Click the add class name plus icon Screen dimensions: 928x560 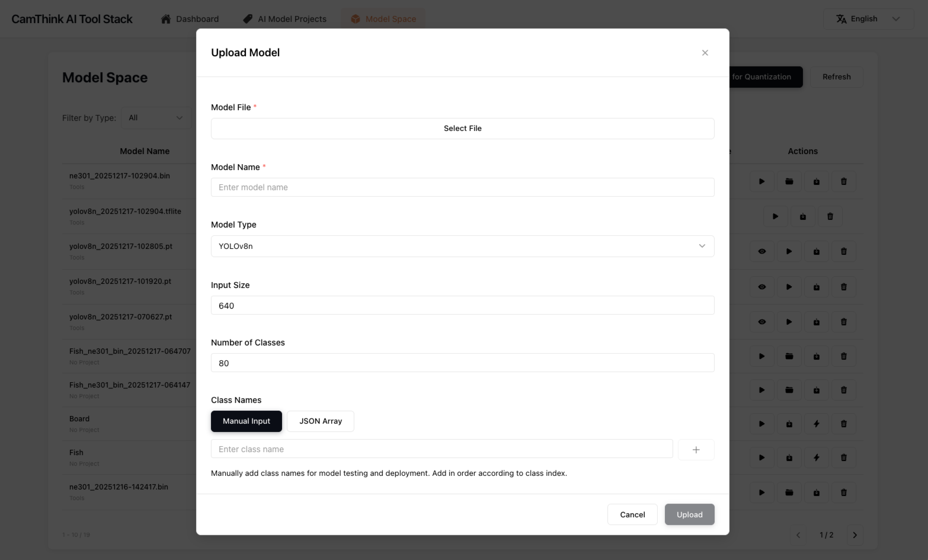(696, 449)
